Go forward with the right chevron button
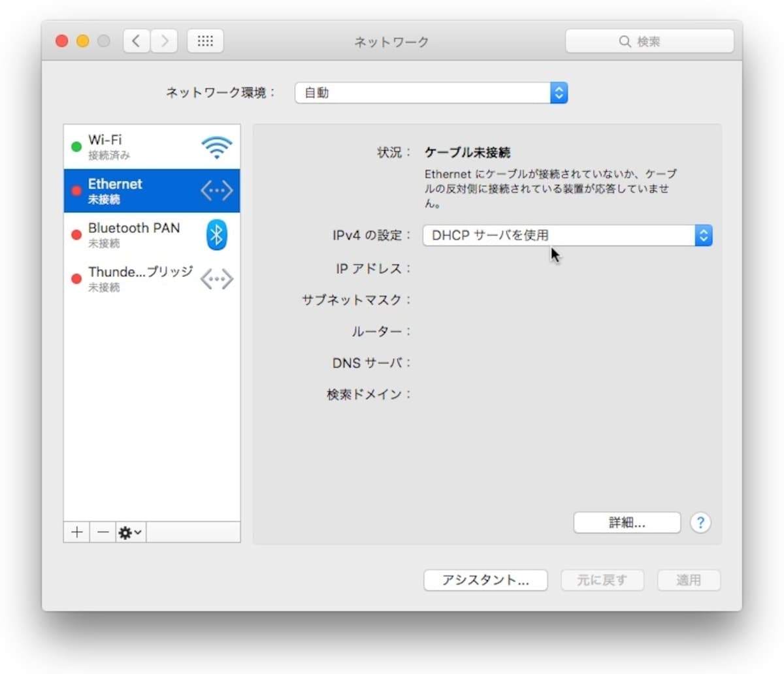Viewport: 784px width, 674px height. pyautogui.click(x=164, y=41)
